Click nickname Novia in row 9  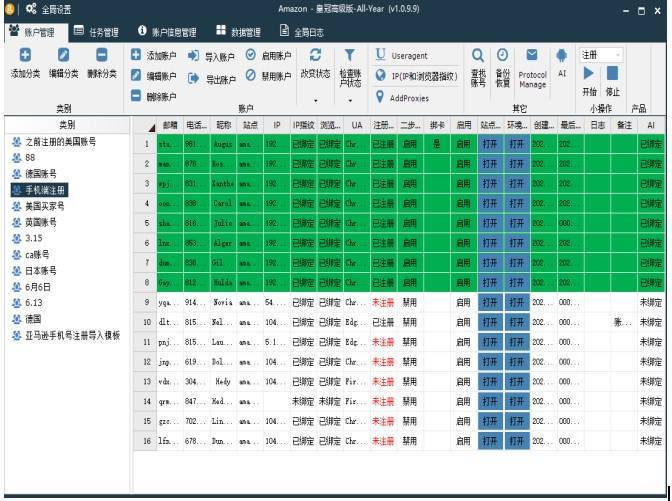tap(223, 303)
